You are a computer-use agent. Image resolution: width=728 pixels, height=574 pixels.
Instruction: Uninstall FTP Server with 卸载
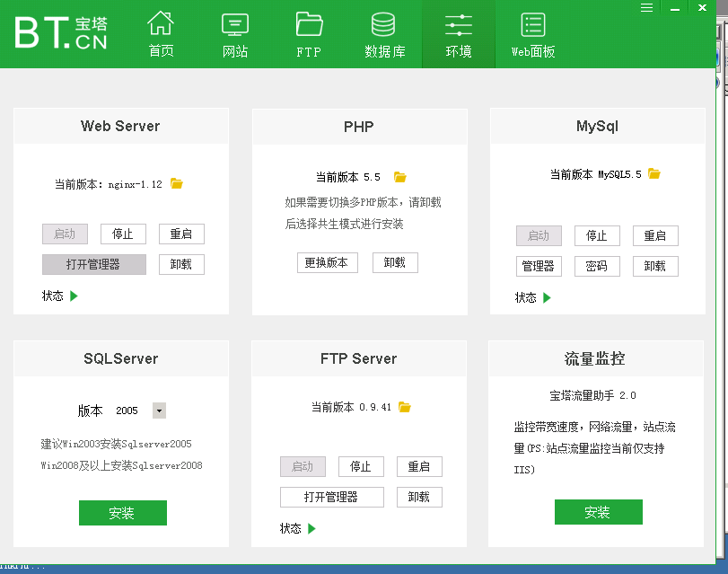(419, 497)
